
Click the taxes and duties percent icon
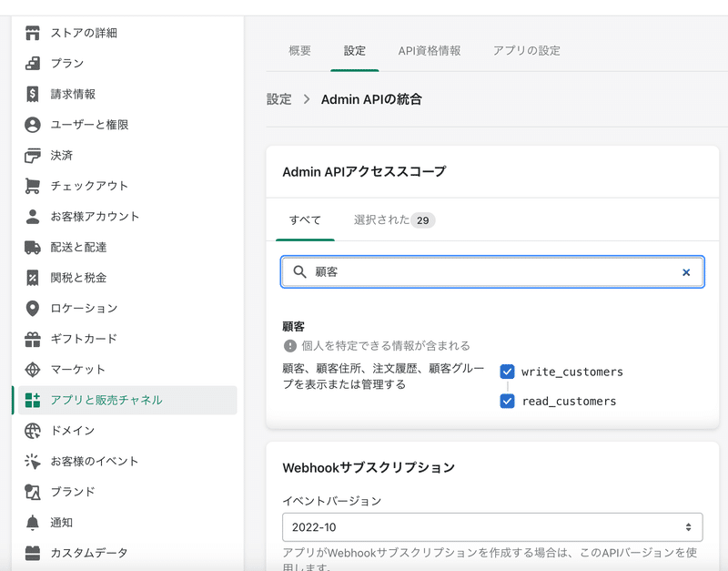click(x=33, y=278)
